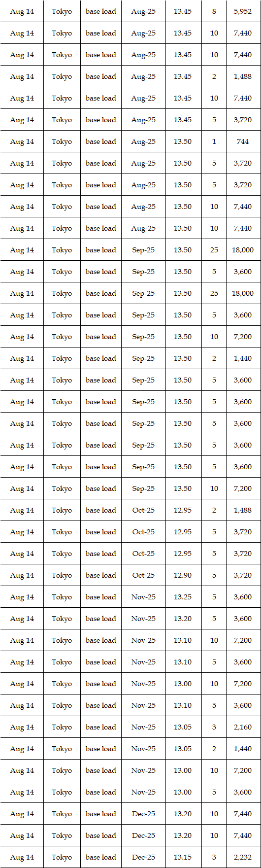261x868 pixels.
Task: Click the 13.15 price cell
Action: pos(183,857)
